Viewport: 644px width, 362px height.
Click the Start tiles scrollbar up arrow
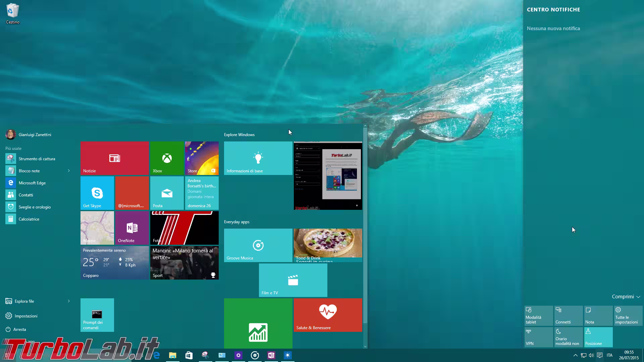[x=365, y=126]
